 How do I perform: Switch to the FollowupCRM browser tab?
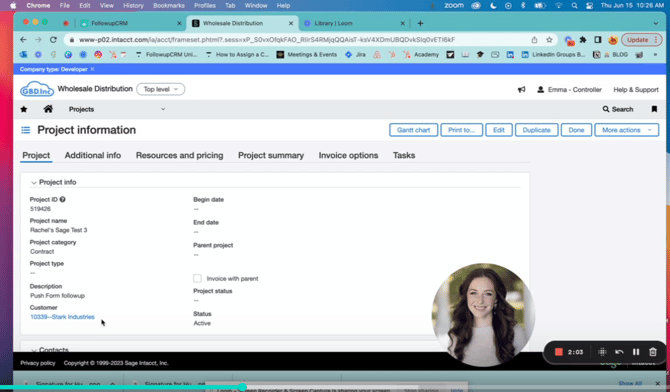(x=130, y=23)
